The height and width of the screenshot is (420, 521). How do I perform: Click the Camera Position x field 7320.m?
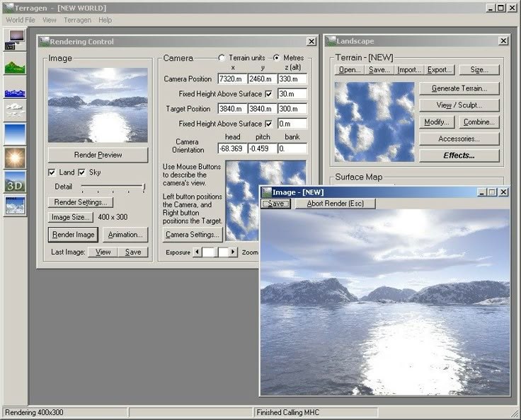click(x=233, y=78)
